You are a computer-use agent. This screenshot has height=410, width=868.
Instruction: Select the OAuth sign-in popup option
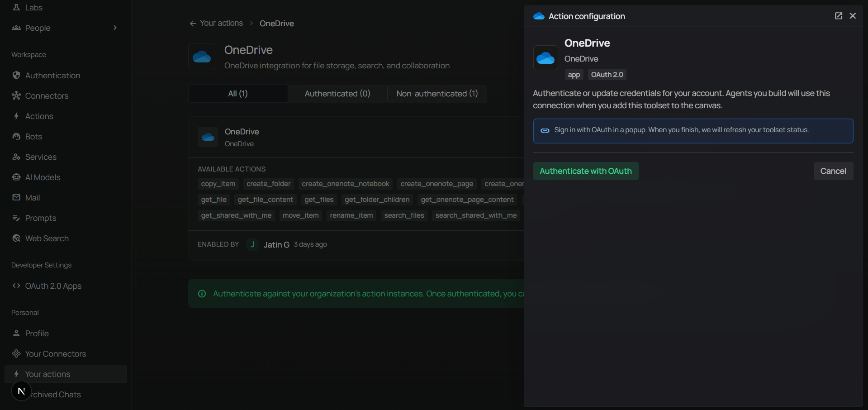693,131
